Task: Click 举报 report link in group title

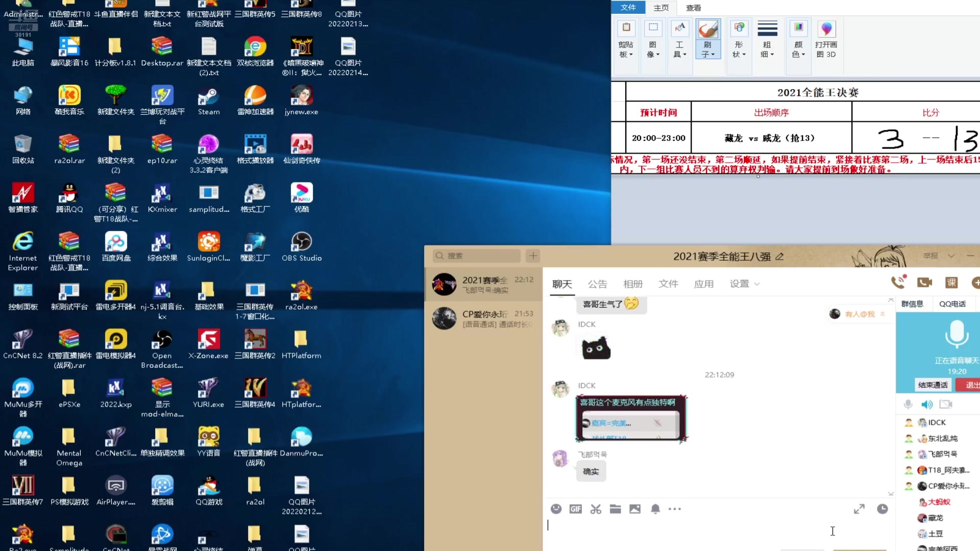Action: click(x=930, y=256)
